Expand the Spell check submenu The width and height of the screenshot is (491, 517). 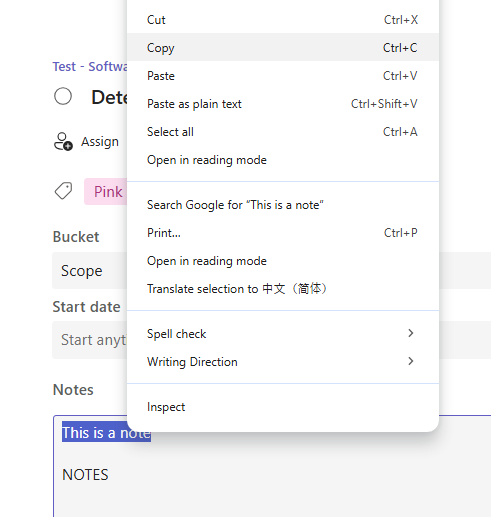[x=283, y=334]
